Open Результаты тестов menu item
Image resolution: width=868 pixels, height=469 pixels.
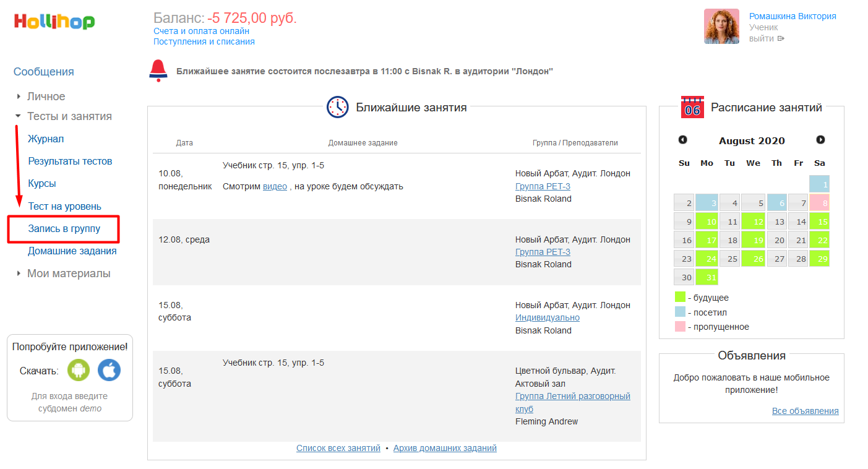(x=71, y=161)
